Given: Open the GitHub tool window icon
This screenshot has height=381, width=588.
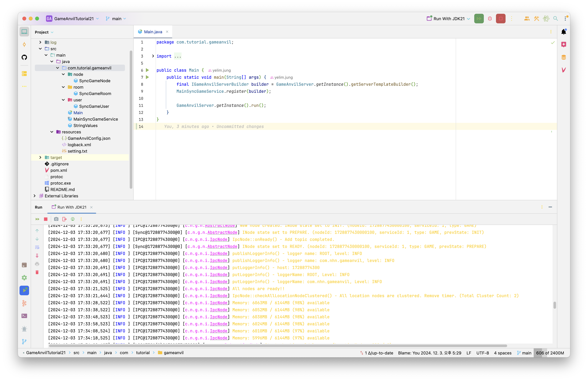Looking at the screenshot, I should click(x=24, y=57).
